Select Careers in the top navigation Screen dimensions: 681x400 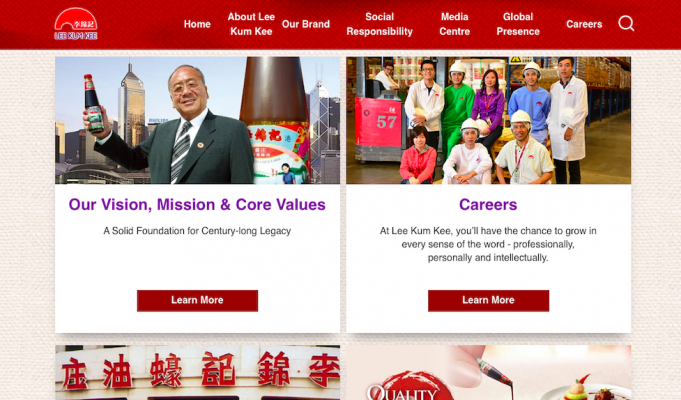tap(584, 24)
